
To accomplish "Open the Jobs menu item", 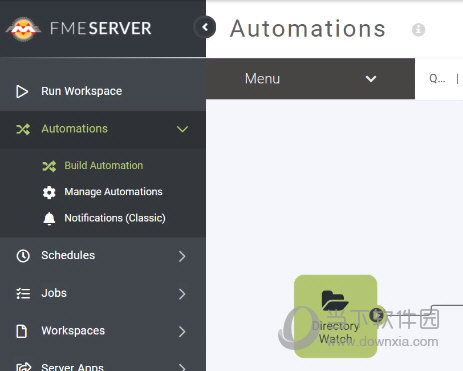I will tap(103, 293).
